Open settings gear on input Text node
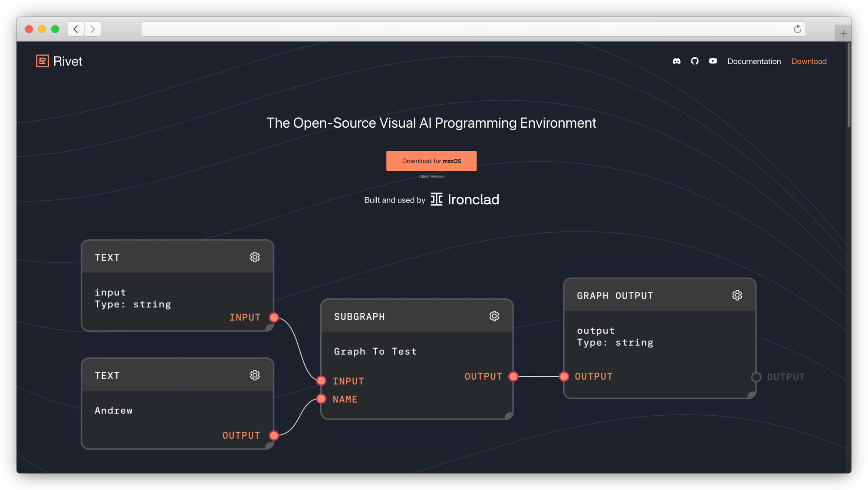868x490 pixels. coord(255,257)
